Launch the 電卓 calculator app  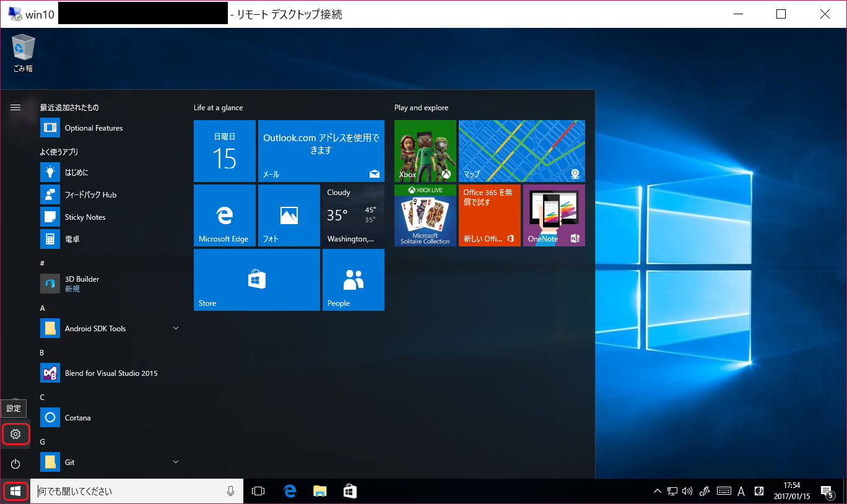coord(74,238)
